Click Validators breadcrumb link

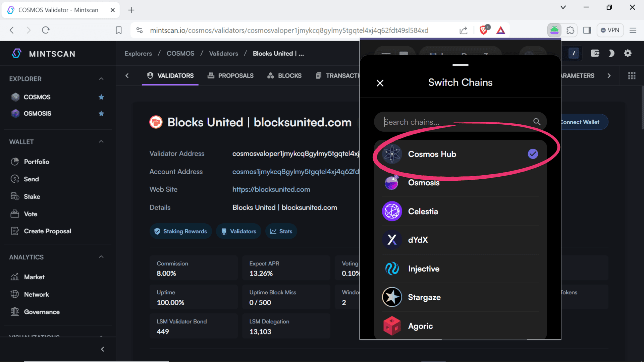click(x=223, y=54)
